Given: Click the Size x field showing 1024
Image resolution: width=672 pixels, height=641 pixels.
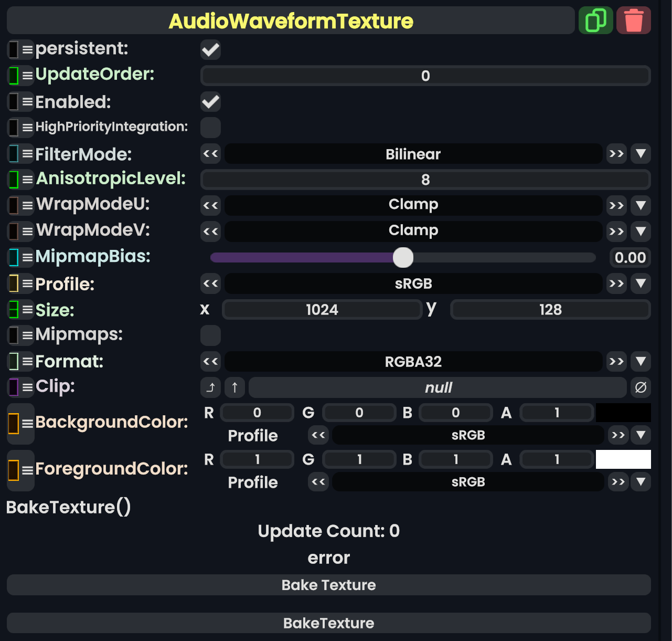Looking at the screenshot, I should [322, 310].
